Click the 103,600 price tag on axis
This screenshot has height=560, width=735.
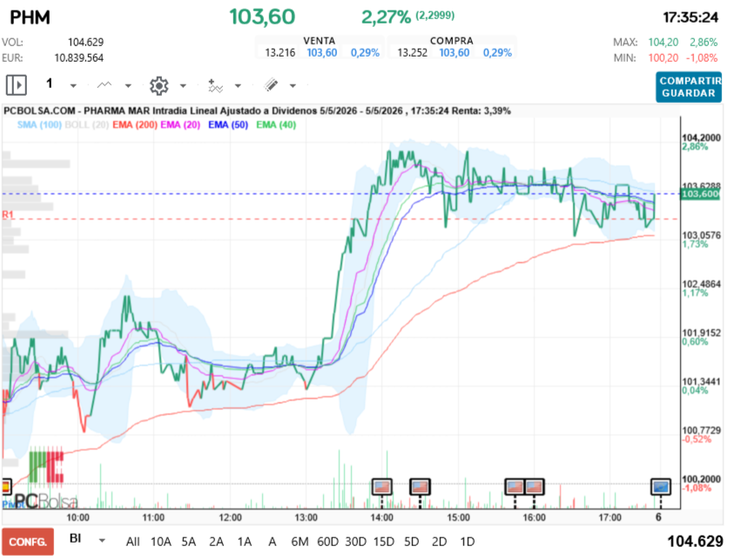[700, 193]
